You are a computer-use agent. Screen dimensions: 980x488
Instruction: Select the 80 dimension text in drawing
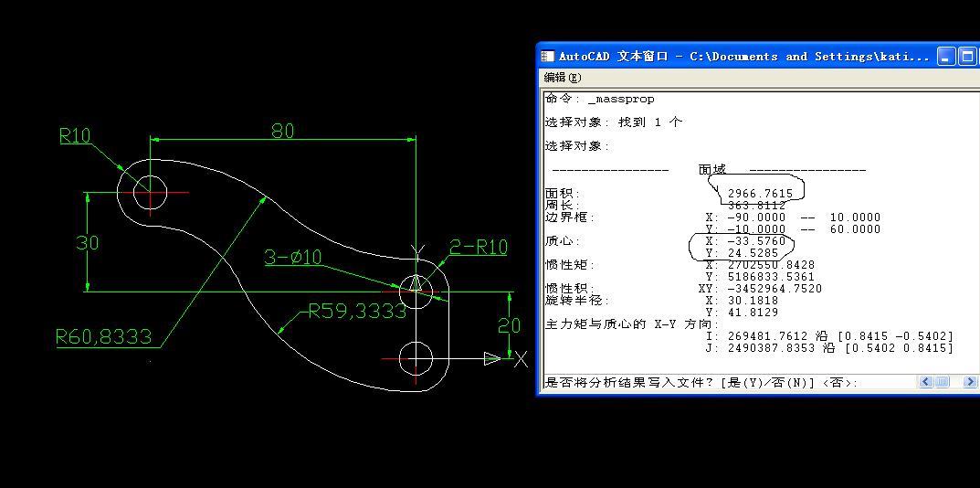coord(282,131)
